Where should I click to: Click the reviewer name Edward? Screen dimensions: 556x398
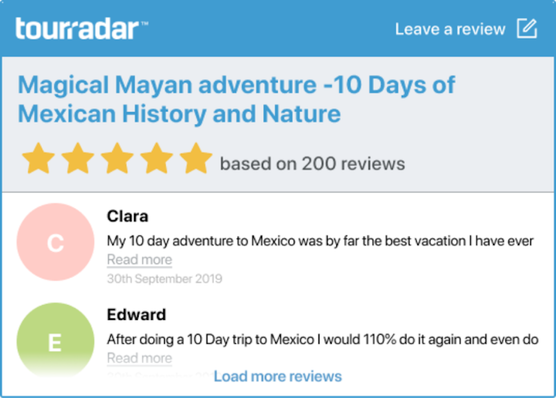point(136,315)
